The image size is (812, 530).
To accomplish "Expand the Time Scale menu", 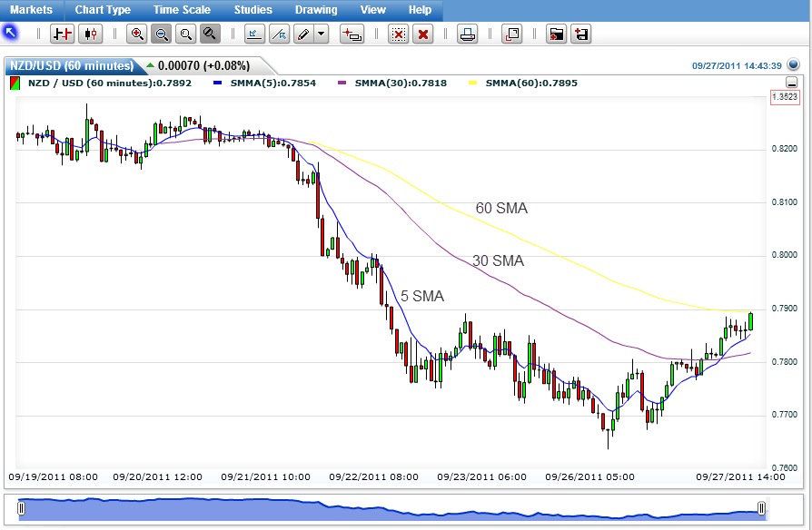I will (182, 10).
